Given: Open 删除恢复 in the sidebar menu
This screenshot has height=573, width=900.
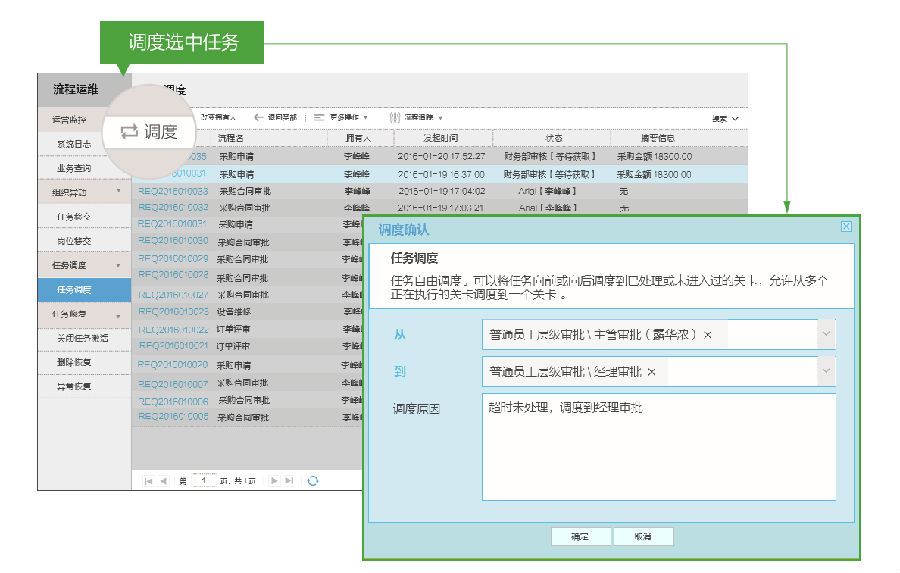Looking at the screenshot, I should 74,362.
